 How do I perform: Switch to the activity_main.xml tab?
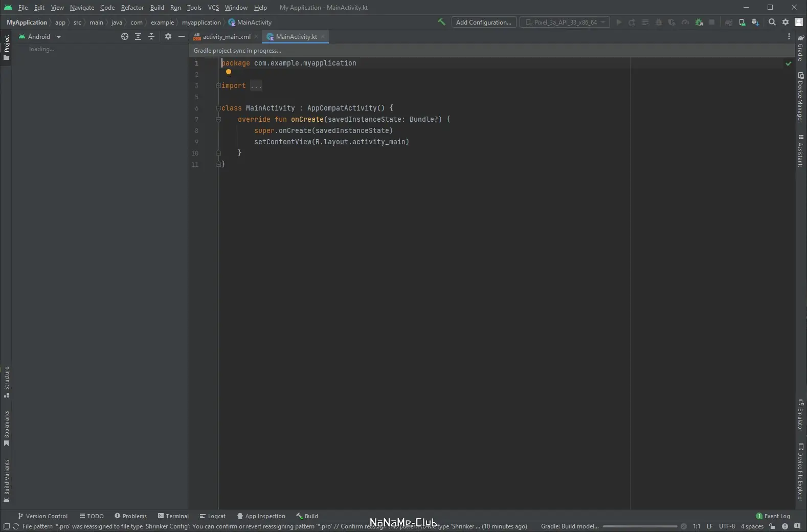pyautogui.click(x=226, y=37)
